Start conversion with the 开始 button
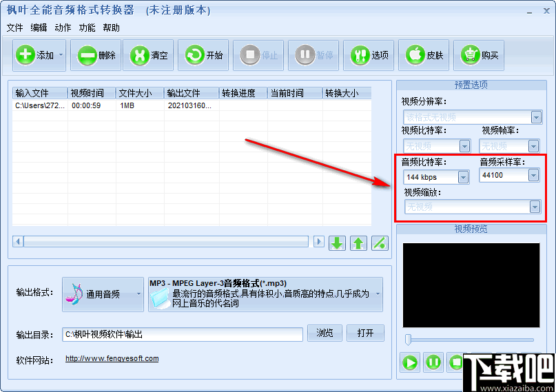The height and width of the screenshot is (392, 556). 203,55
